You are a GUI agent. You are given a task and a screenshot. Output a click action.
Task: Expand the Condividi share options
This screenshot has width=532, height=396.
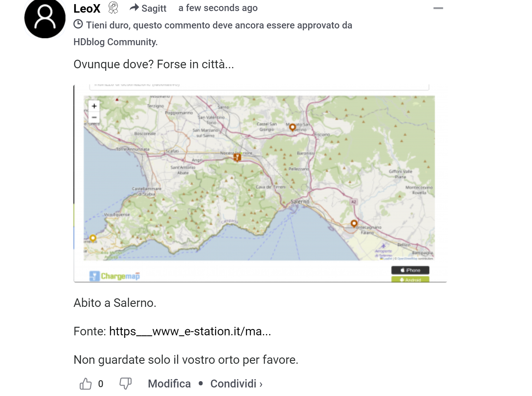tap(237, 384)
